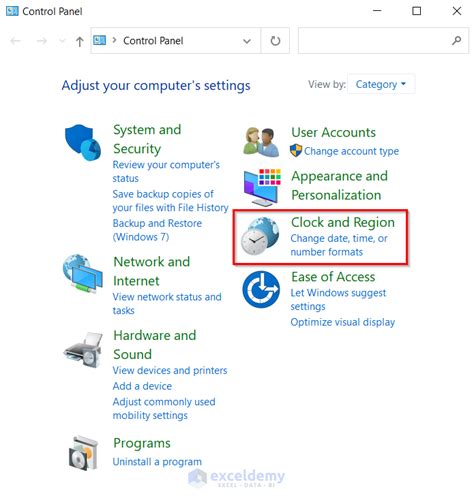This screenshot has height=500, width=474.
Task: Open the Appearance and Personalization monitor icon
Action: click(262, 187)
